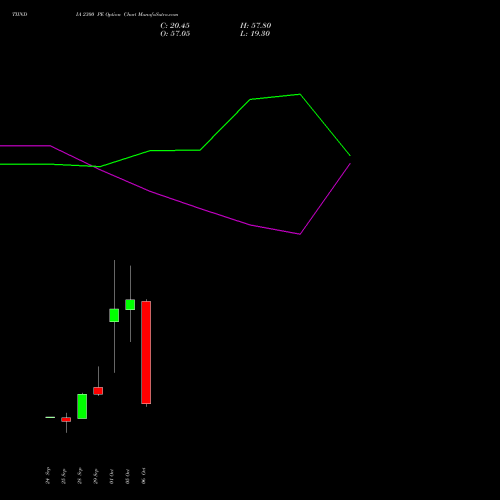Select the 06 Oct date label
The image size is (500, 500).
pos(144,476)
